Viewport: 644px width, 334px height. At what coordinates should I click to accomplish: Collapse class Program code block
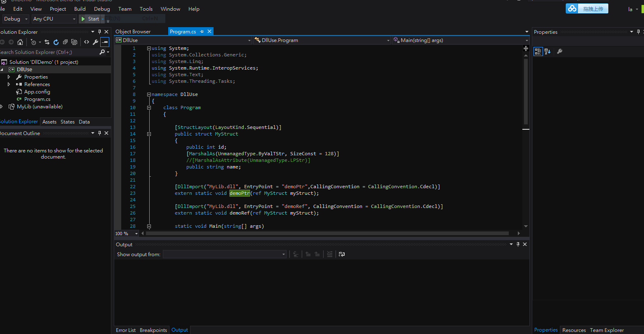point(149,107)
